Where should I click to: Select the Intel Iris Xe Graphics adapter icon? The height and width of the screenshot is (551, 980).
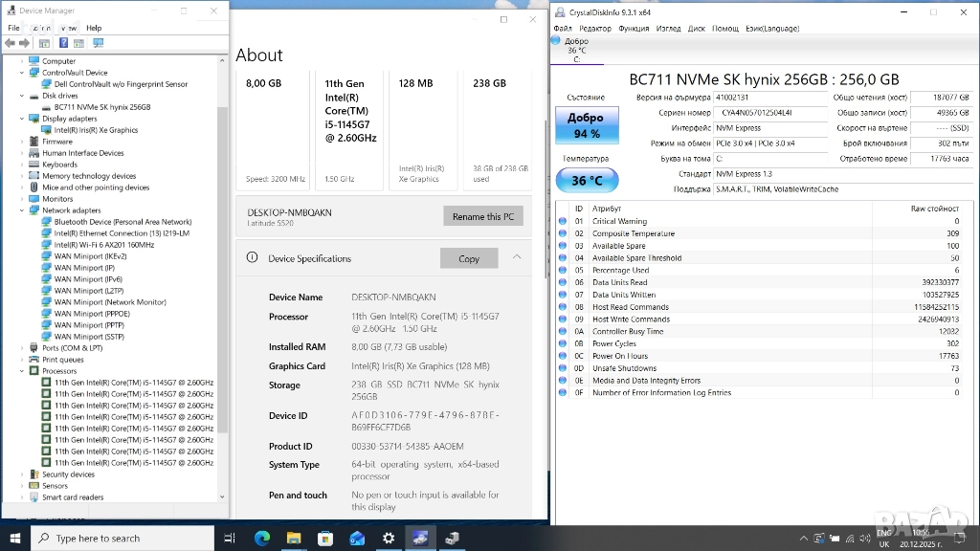pyautogui.click(x=46, y=130)
